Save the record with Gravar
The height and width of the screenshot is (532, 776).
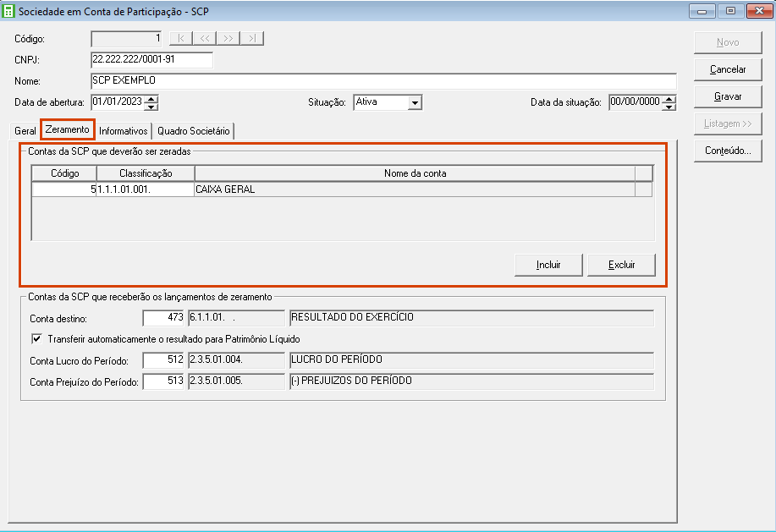click(x=728, y=96)
